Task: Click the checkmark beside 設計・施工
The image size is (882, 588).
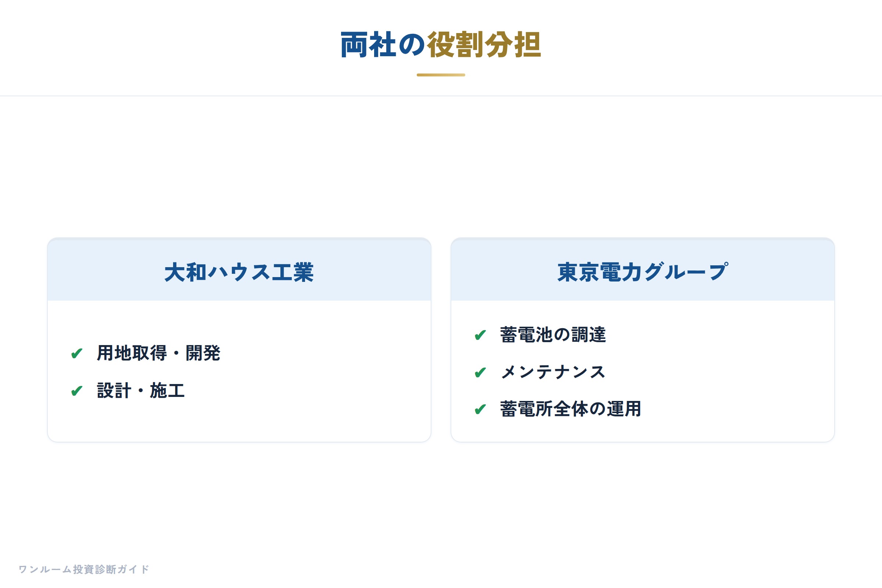Action: pos(77,391)
